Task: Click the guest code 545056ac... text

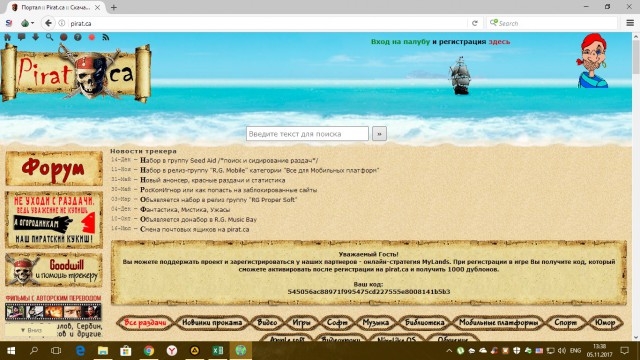Action: [369, 291]
